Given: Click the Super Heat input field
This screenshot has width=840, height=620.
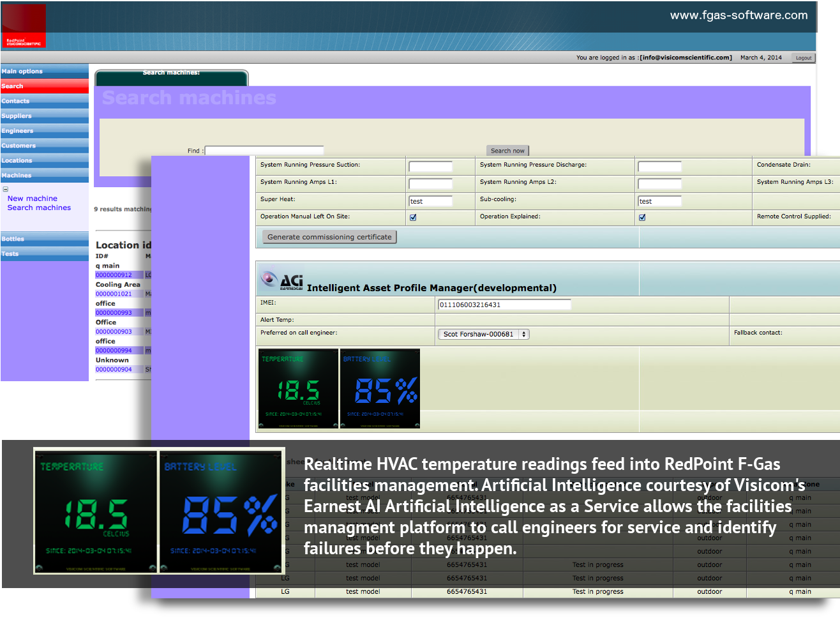Looking at the screenshot, I should (x=430, y=201).
